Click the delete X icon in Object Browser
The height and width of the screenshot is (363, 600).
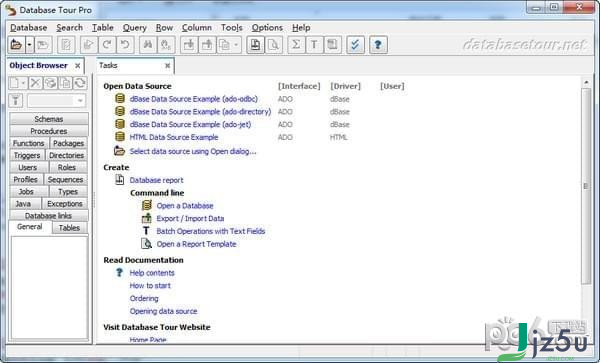(x=35, y=83)
